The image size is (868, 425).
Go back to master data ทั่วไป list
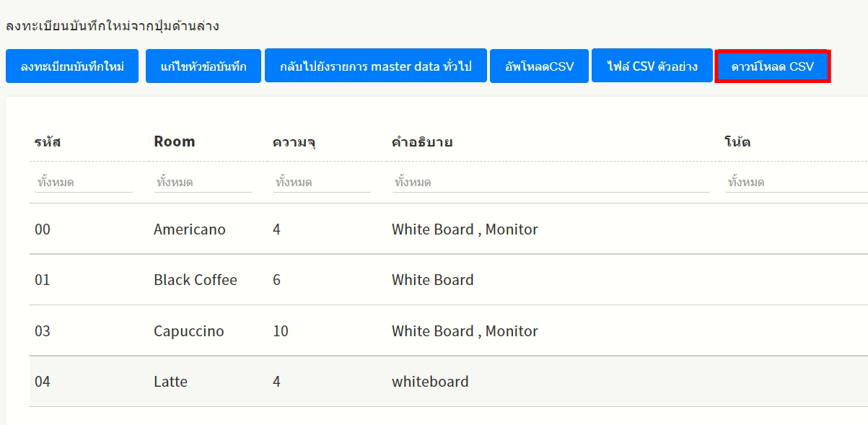[x=375, y=66]
